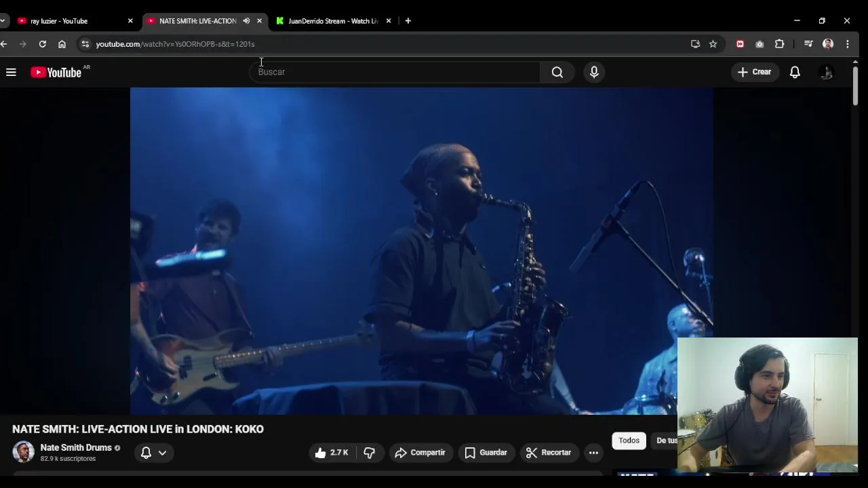The image size is (868, 488).
Task: Open a new browser tab
Action: (x=408, y=21)
